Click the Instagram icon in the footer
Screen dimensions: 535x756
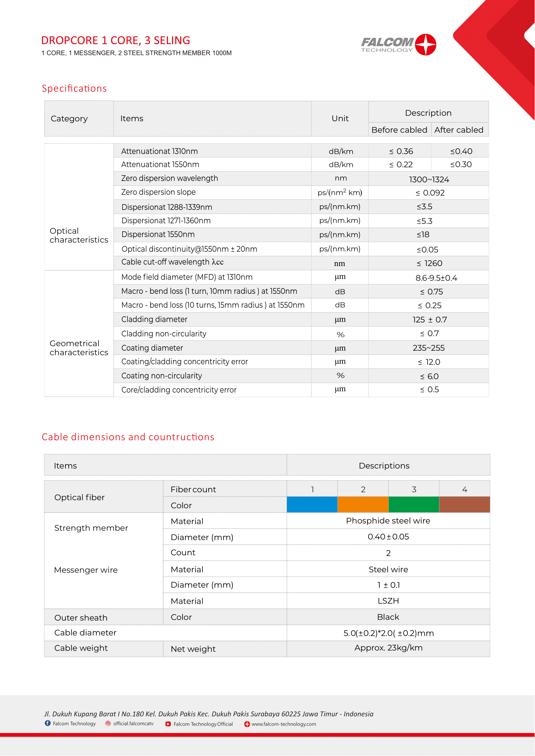(108, 723)
